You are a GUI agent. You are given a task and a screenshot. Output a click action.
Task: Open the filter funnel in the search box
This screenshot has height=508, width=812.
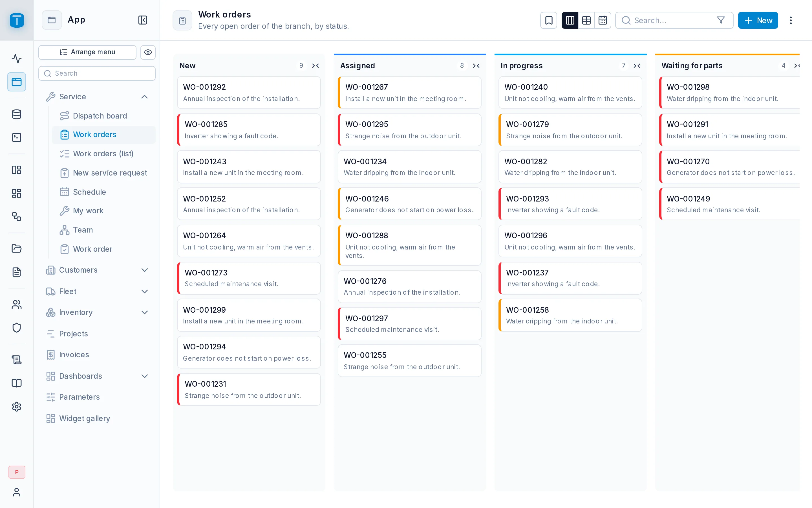click(x=721, y=20)
